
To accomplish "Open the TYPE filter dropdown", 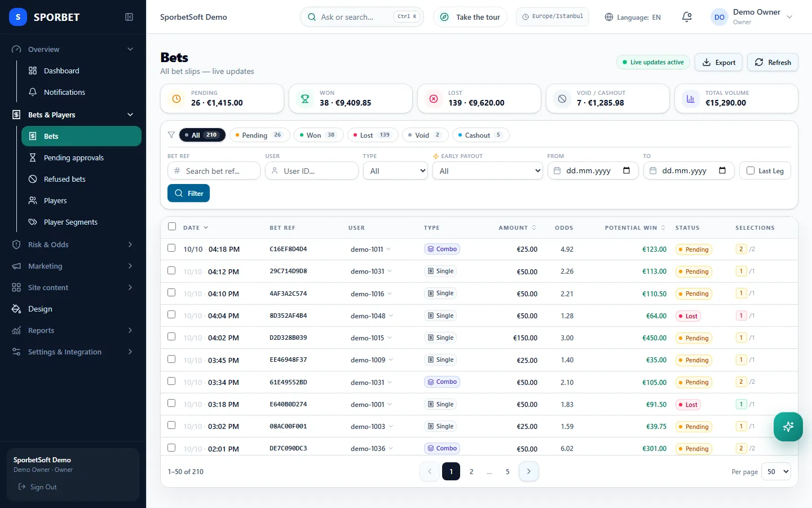I will click(x=395, y=170).
